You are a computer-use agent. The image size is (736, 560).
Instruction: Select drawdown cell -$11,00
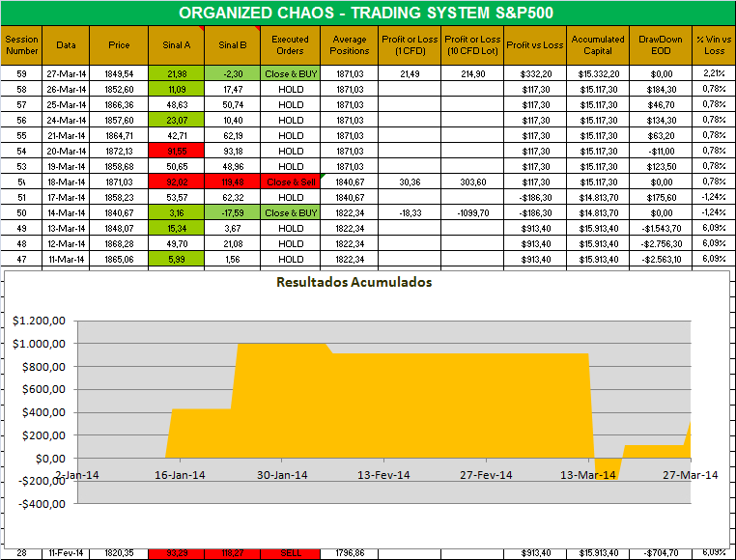(661, 152)
